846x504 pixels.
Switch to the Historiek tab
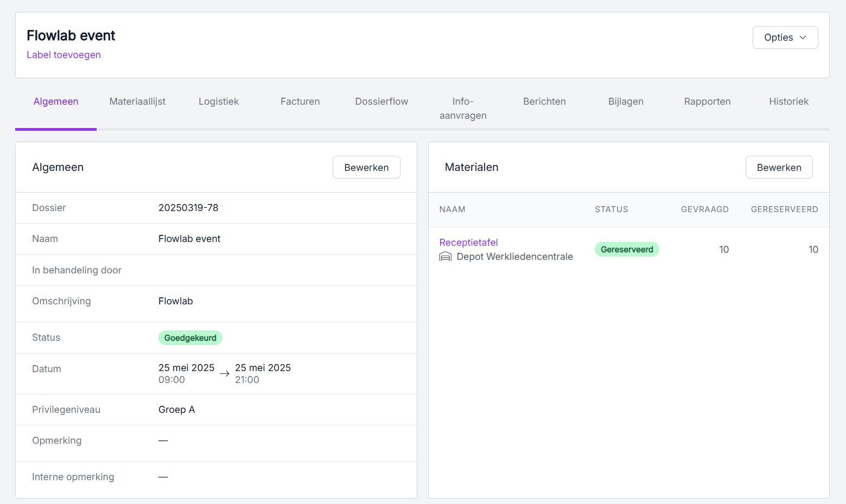[788, 101]
